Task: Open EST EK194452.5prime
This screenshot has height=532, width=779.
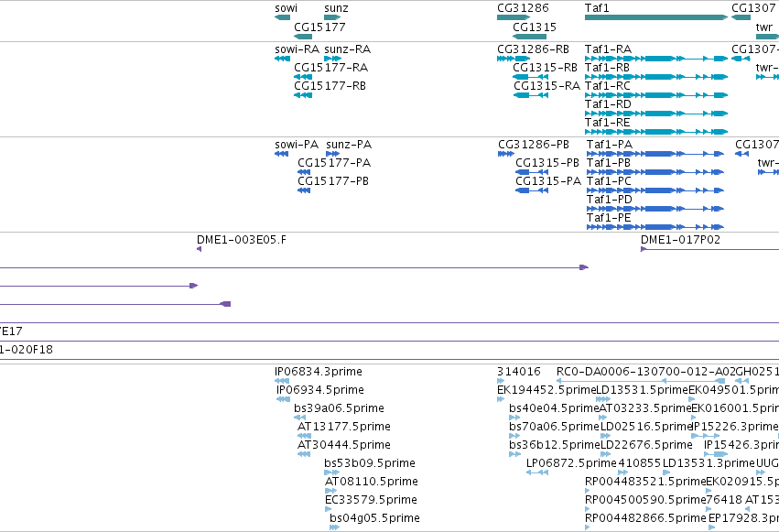Action: point(501,399)
